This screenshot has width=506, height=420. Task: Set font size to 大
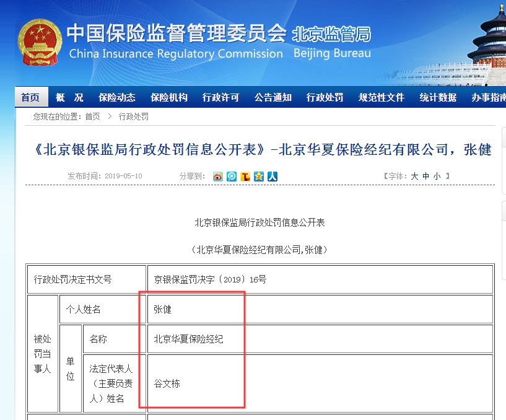pos(414,177)
